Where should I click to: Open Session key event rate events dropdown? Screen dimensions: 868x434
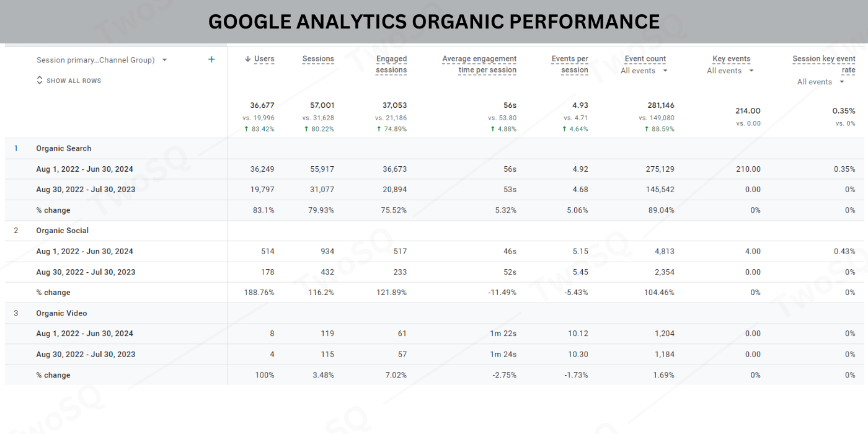[x=841, y=82]
